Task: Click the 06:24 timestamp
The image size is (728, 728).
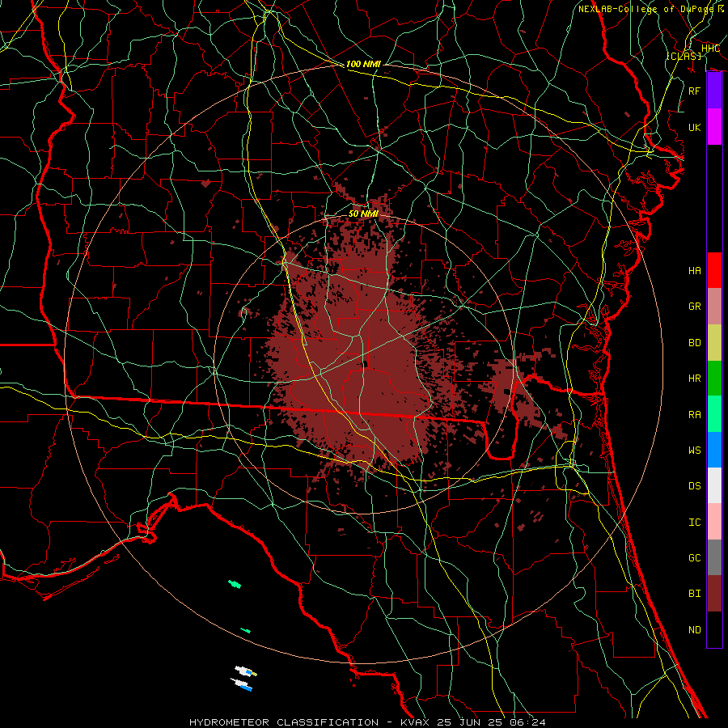Action: (x=528, y=722)
